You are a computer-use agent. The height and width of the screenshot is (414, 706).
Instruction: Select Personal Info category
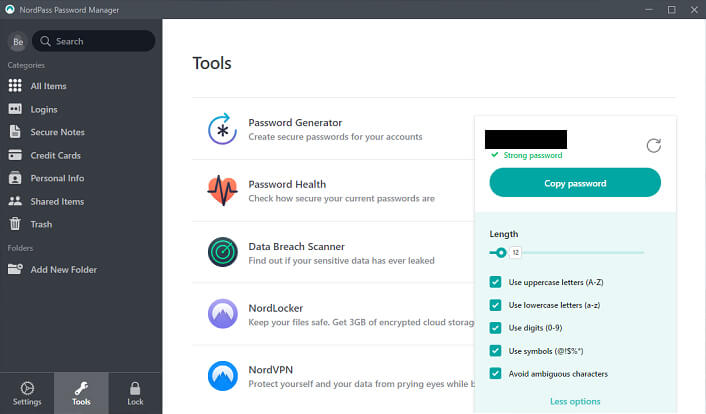[x=57, y=178]
